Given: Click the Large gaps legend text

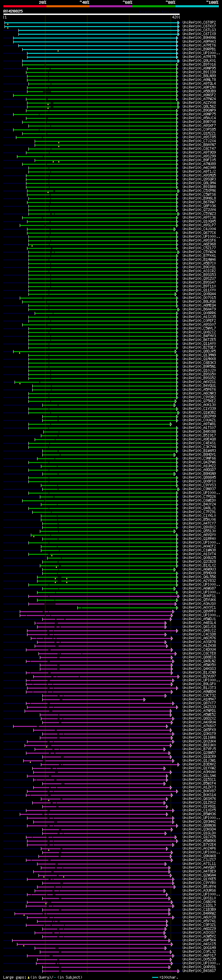Looking at the screenshot, I should click(x=43, y=977).
